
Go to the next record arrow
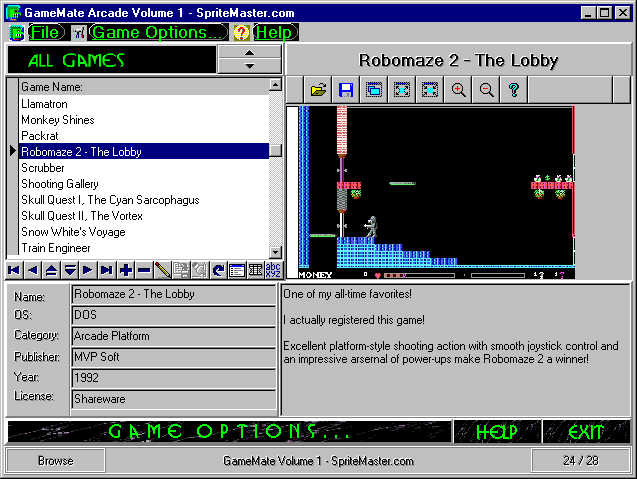(x=88, y=270)
